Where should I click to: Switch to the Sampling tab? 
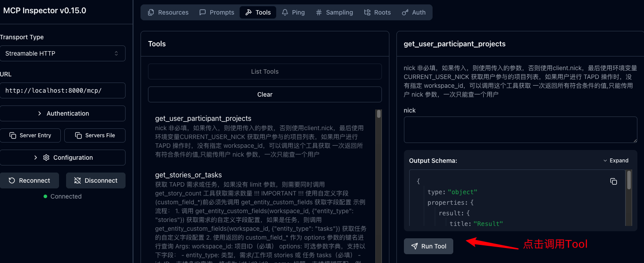click(x=334, y=12)
